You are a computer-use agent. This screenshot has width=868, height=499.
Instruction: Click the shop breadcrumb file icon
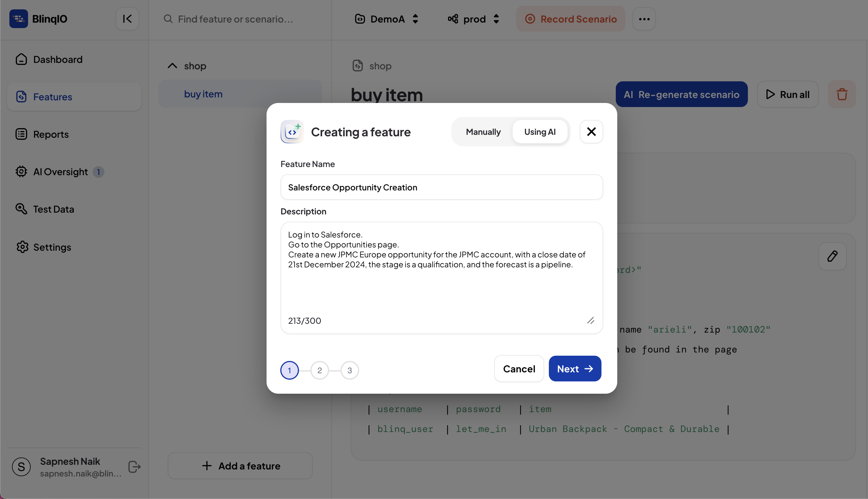(357, 66)
